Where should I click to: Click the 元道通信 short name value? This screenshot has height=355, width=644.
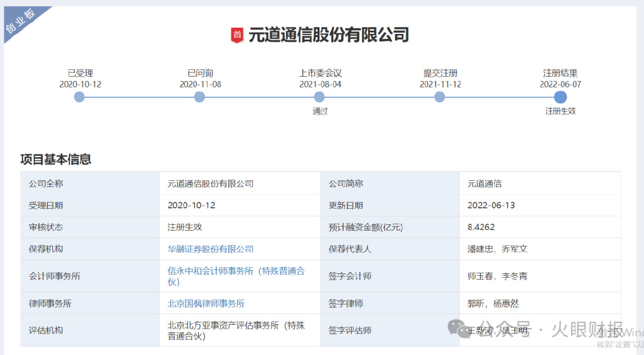pos(485,183)
